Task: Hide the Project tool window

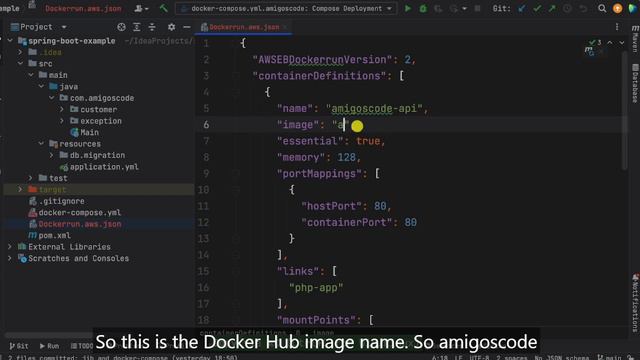Action: tap(187, 27)
